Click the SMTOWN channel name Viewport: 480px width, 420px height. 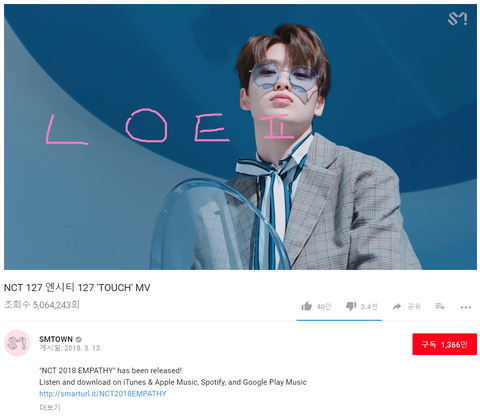click(x=56, y=339)
